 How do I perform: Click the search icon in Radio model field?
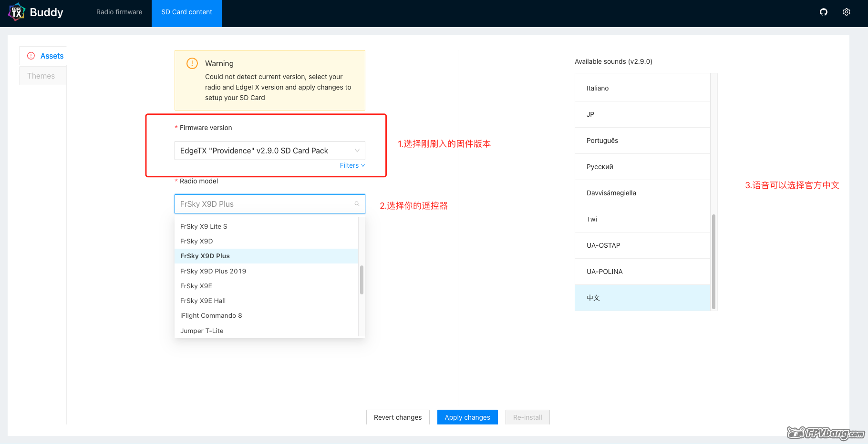coord(357,204)
